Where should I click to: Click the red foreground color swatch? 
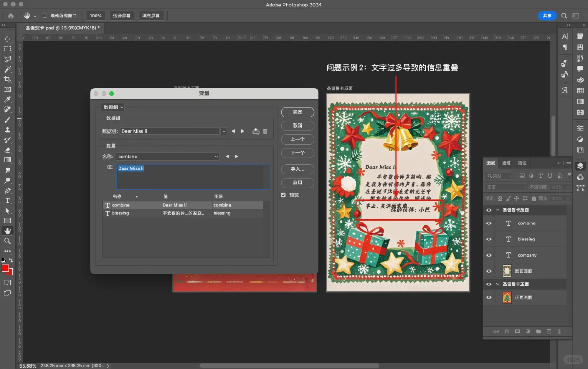[6, 268]
